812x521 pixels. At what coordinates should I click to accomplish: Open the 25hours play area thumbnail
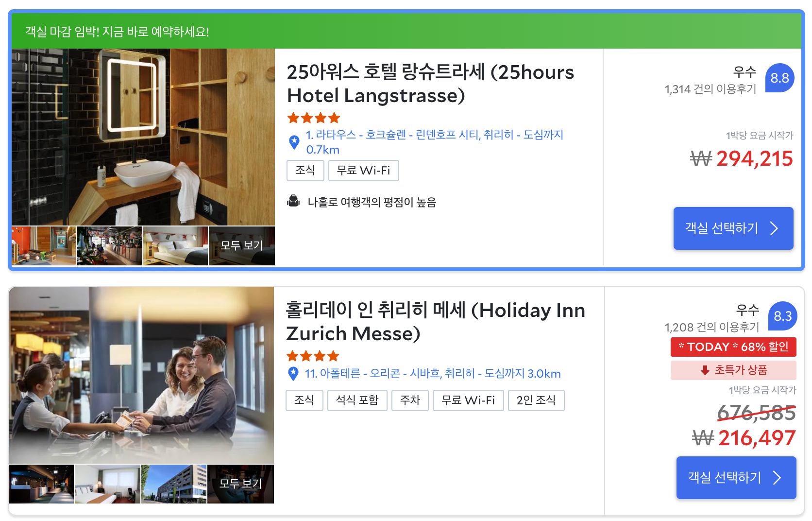pyautogui.click(x=44, y=246)
